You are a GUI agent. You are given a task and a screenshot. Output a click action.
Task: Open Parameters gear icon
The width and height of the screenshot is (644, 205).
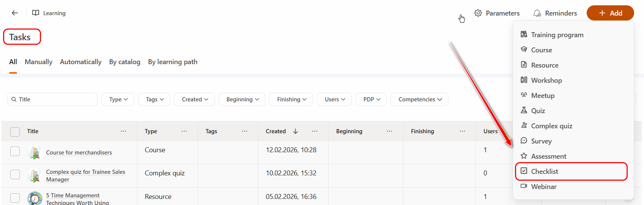[x=478, y=13]
